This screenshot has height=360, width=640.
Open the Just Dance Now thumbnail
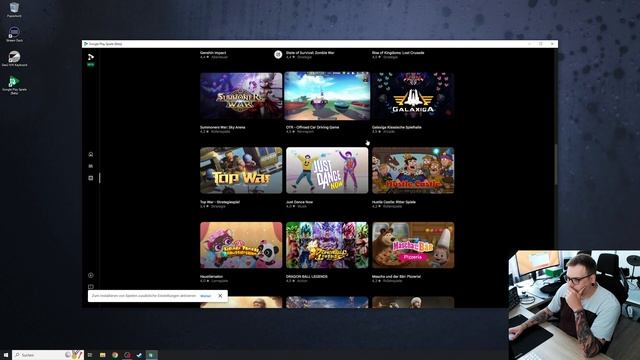pyautogui.click(x=327, y=171)
